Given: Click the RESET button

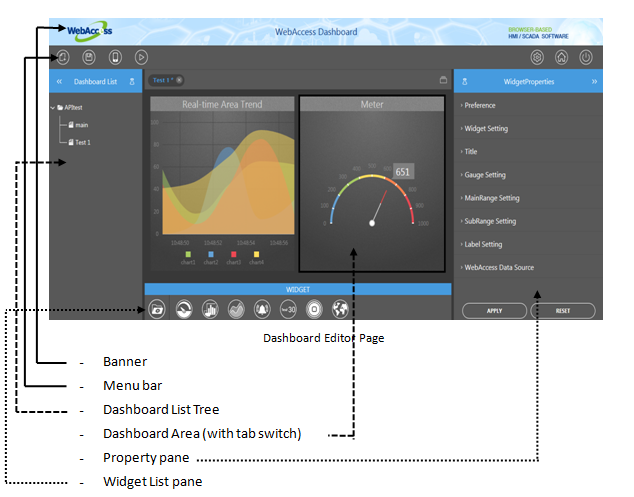Looking at the screenshot, I should [563, 311].
